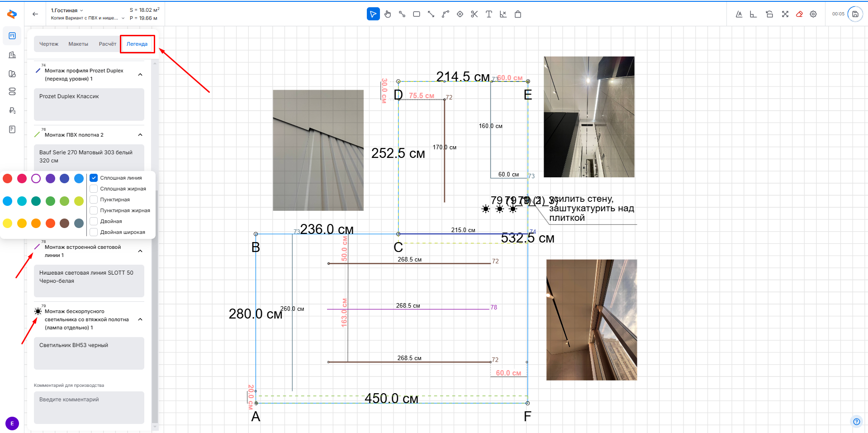The image size is (868, 433).
Task: Open settings gear in top toolbar
Action: coord(813,14)
